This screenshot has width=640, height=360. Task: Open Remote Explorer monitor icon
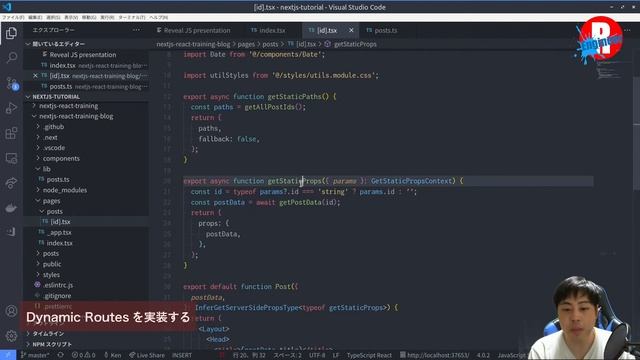pyautogui.click(x=11, y=158)
